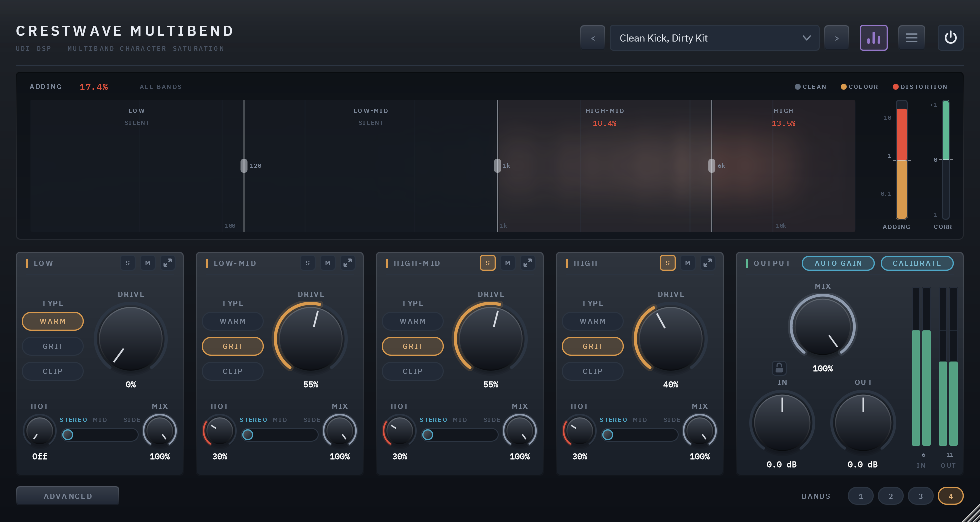
Task: Select band count 3
Action: coord(921,496)
